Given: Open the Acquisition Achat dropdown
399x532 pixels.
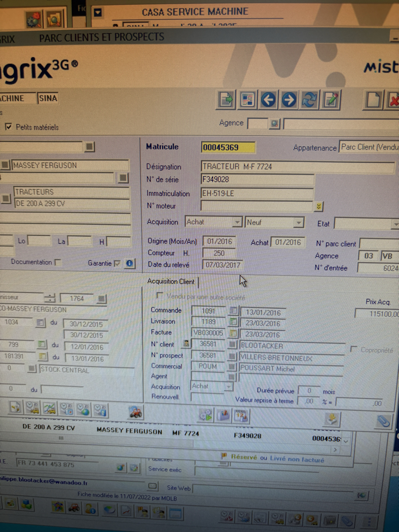Looking at the screenshot, I should 237,222.
